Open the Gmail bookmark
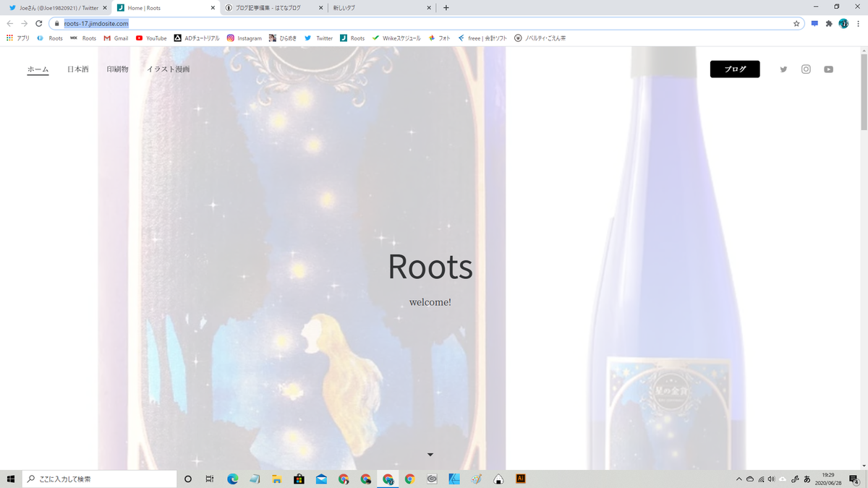Viewport: 868px width, 488px height. coord(116,38)
